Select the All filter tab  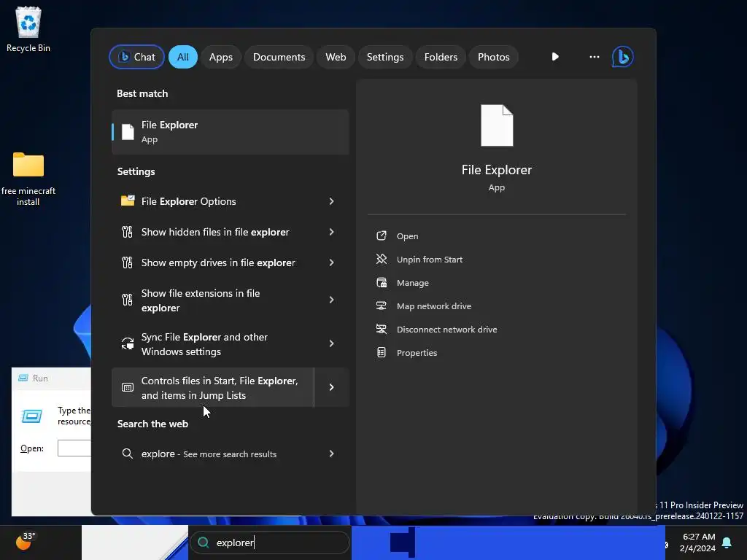183,57
